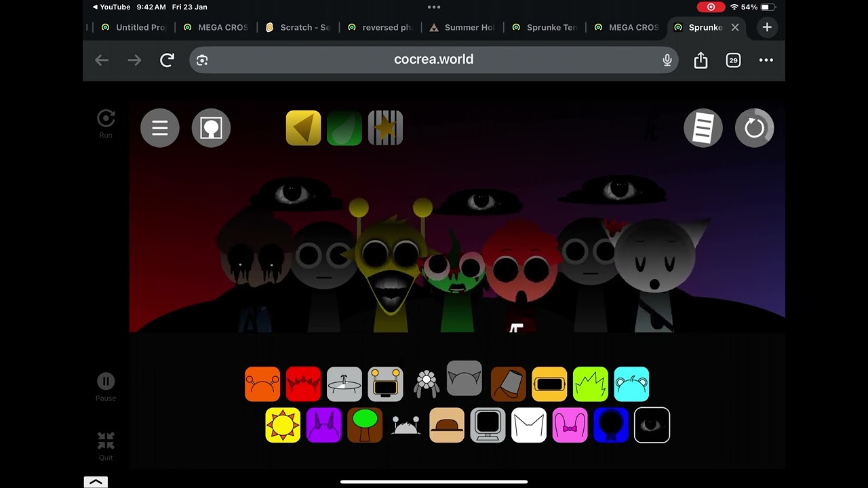This screenshot has width=868, height=488.
Task: Switch to MEGA CROS tab beside Untitled Proj
Action: pos(216,27)
